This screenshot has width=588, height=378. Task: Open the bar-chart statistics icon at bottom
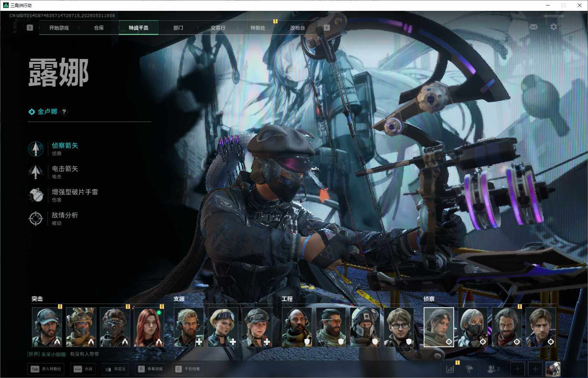[450, 369]
